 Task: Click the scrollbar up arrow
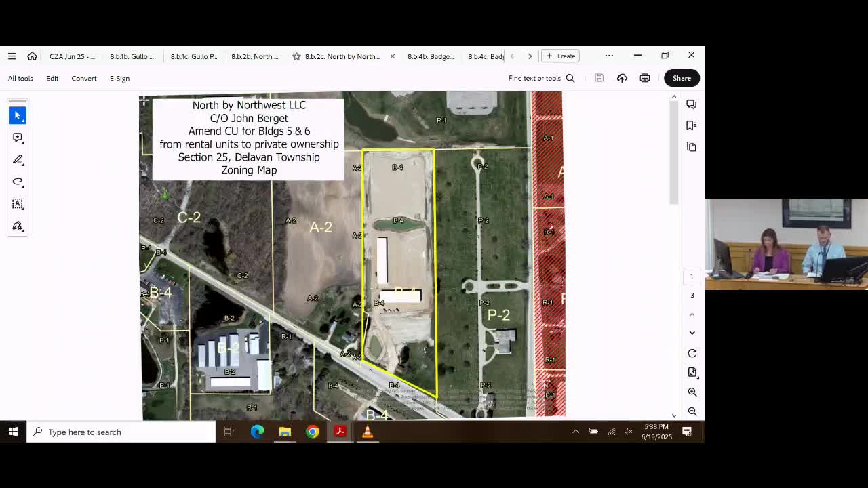[673, 97]
